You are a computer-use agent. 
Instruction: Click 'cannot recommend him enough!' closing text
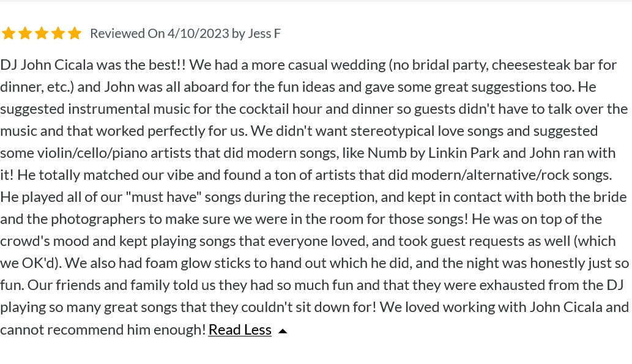point(103,330)
